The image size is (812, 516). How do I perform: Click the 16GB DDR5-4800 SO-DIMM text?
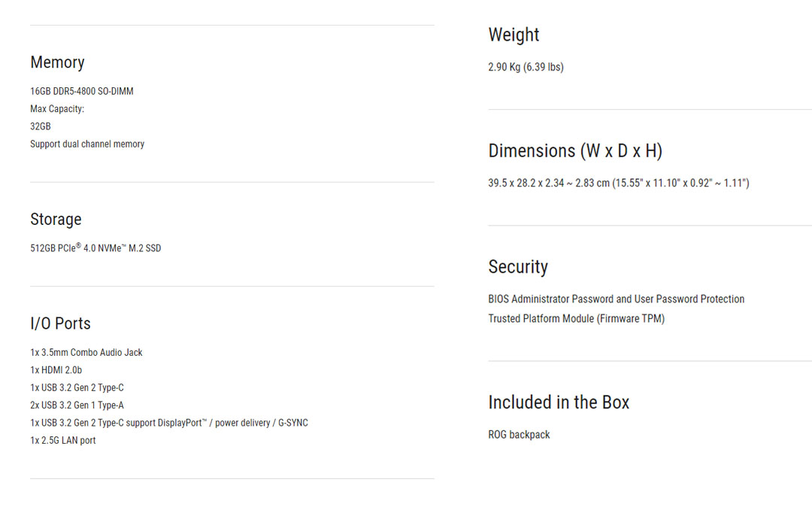[x=82, y=91]
